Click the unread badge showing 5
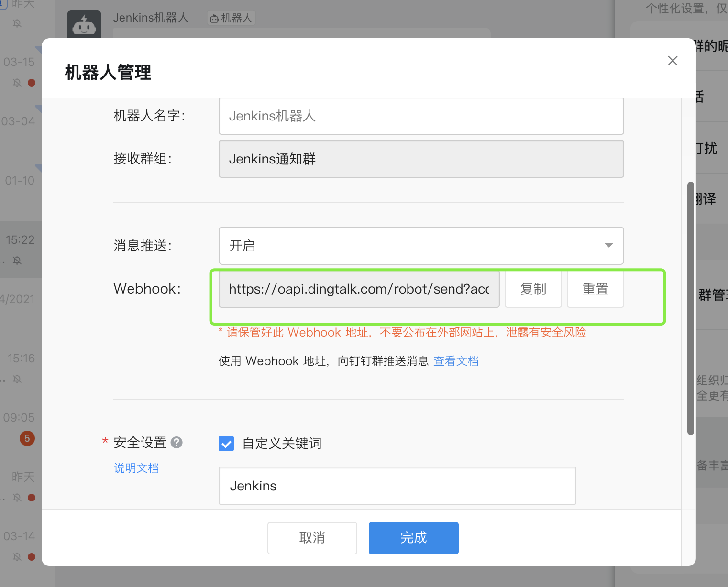The height and width of the screenshot is (587, 728). click(27, 438)
